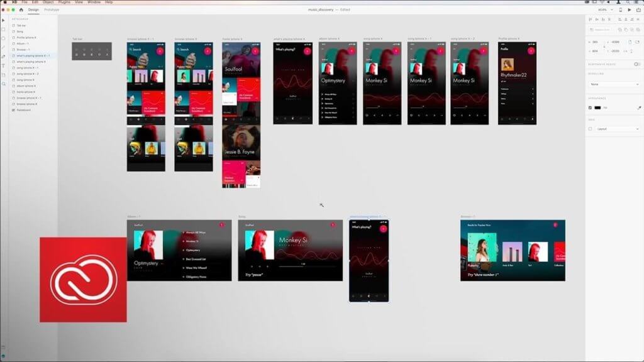Apply the Add boolean operation
Viewport: 644px width, 362px height.
(x=619, y=30)
